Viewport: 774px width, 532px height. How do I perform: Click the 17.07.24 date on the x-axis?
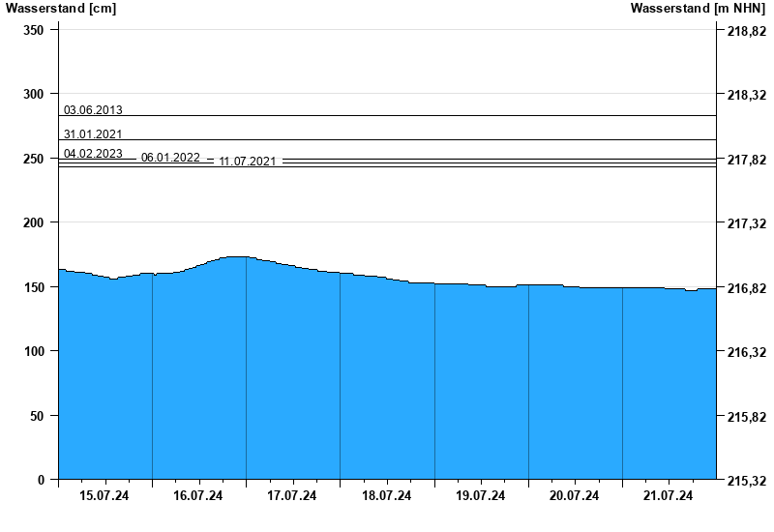pyautogui.click(x=292, y=496)
